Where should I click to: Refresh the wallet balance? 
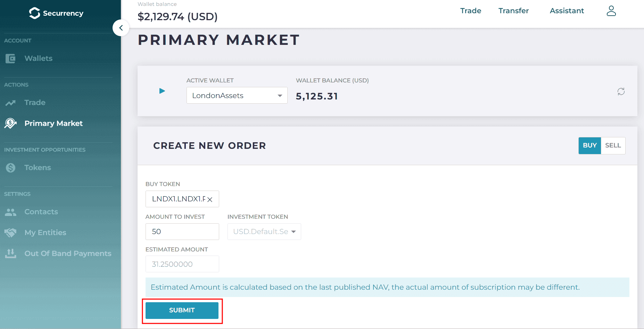(621, 91)
